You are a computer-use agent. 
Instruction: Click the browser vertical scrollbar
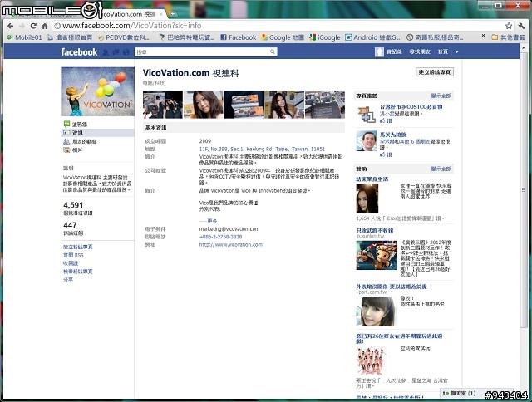[x=523, y=190]
